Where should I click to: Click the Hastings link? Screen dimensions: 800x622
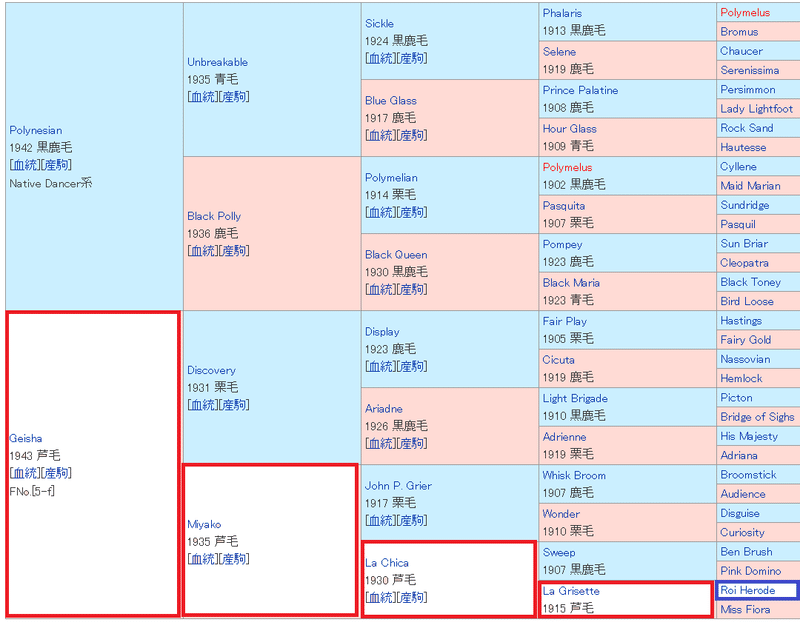tap(741, 320)
